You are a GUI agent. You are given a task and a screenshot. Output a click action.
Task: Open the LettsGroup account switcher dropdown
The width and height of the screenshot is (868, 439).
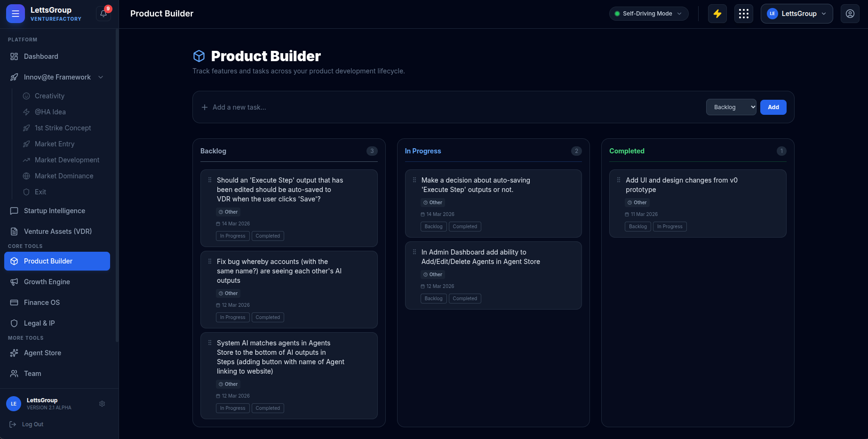point(796,14)
